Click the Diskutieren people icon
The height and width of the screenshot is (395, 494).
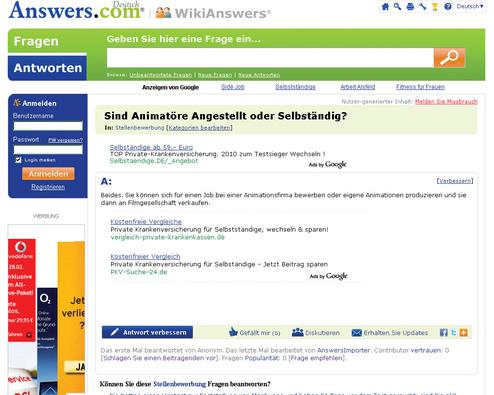coord(297,332)
